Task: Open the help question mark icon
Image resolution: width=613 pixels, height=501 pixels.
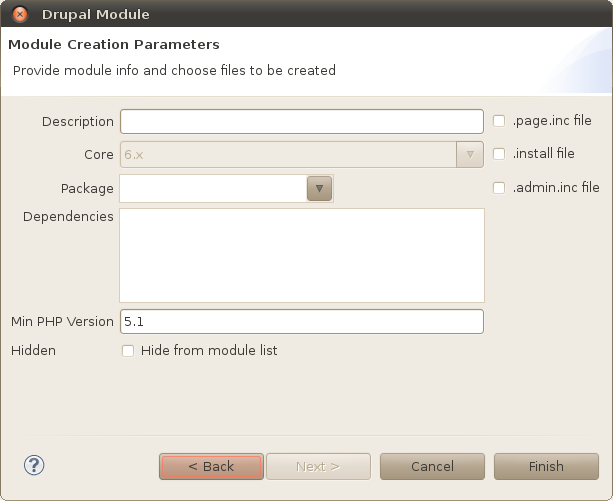Action: click(x=34, y=465)
